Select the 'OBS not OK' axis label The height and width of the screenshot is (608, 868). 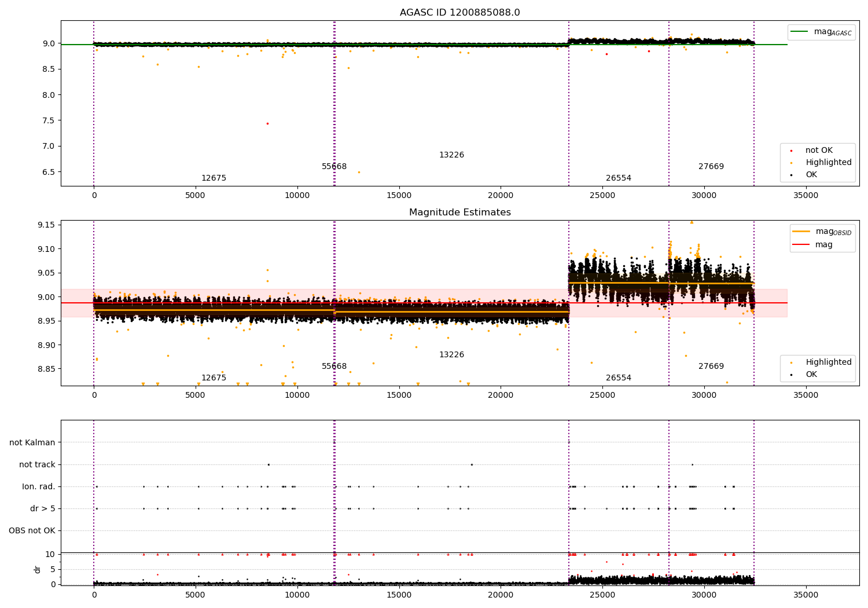tap(32, 530)
